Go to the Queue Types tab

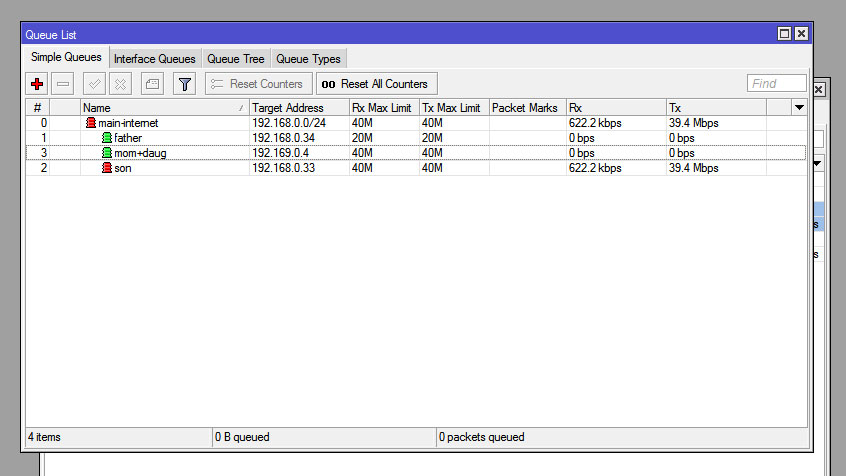point(308,59)
